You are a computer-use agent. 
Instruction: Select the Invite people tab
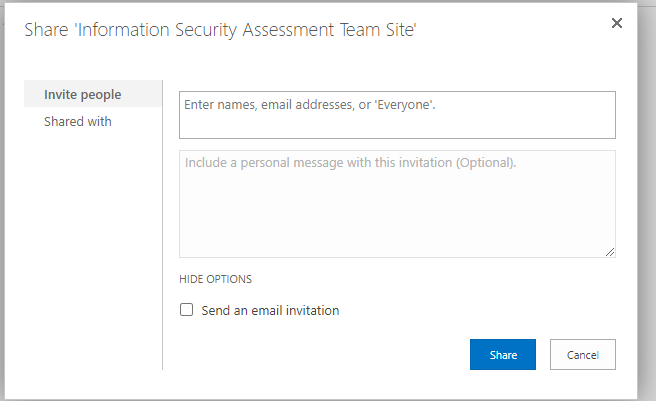click(x=82, y=94)
